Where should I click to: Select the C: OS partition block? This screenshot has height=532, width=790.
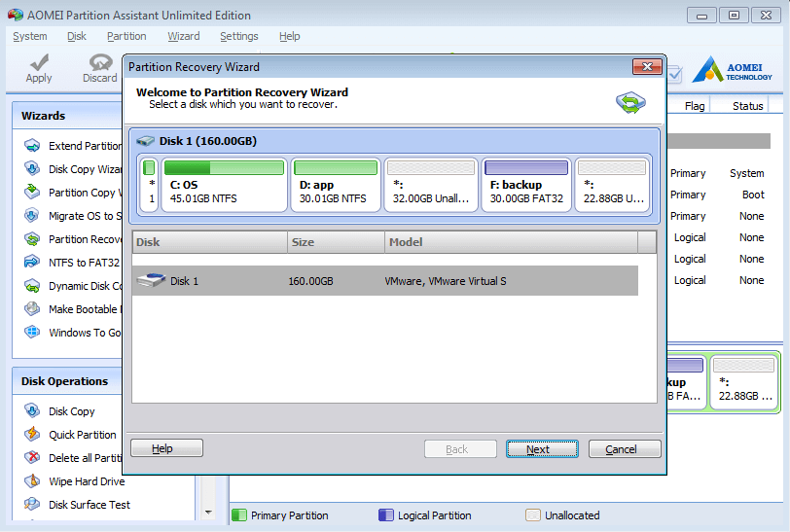click(x=224, y=185)
